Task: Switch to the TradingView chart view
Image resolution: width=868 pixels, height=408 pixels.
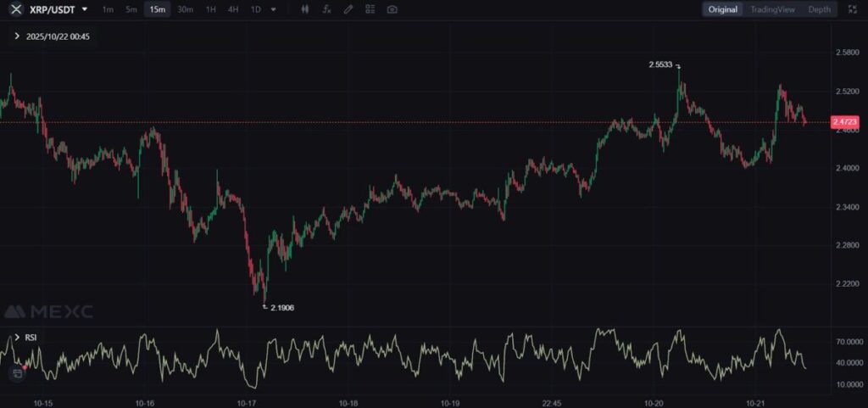Action: click(x=772, y=9)
